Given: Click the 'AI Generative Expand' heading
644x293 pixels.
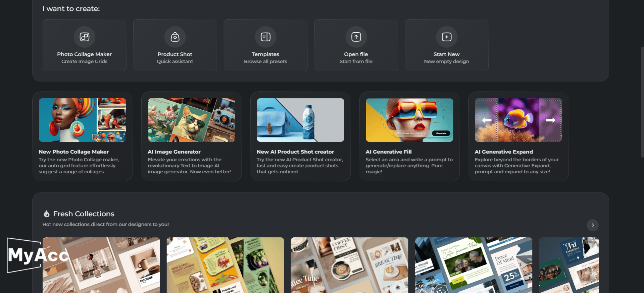Looking at the screenshot, I should pos(504,152).
